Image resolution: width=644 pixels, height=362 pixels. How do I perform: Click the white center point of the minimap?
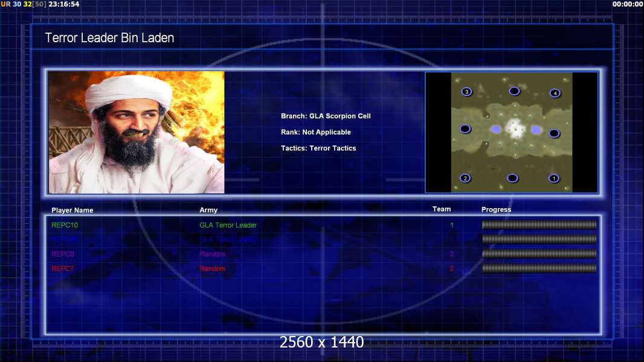tap(515, 129)
